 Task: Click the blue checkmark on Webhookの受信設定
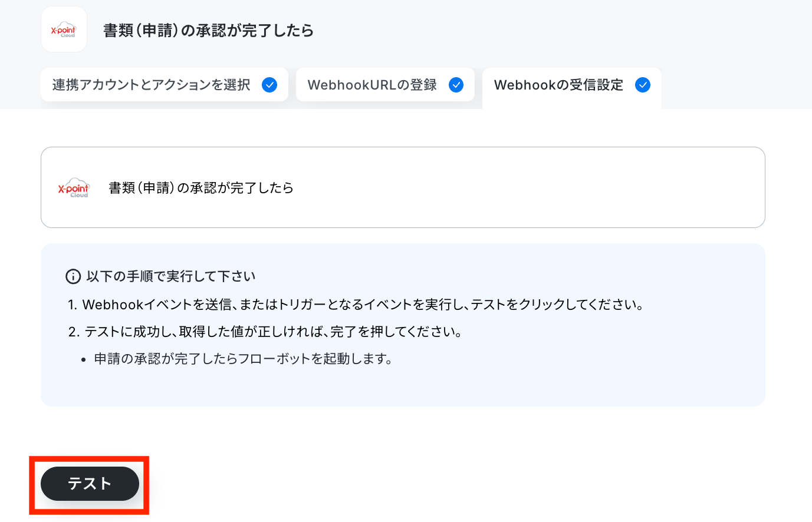(x=643, y=85)
